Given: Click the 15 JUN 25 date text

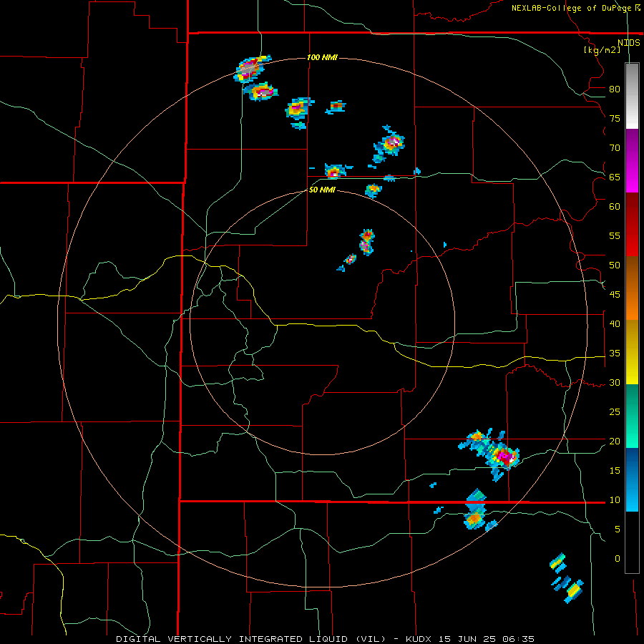Looking at the screenshot, I should click(x=469, y=639).
